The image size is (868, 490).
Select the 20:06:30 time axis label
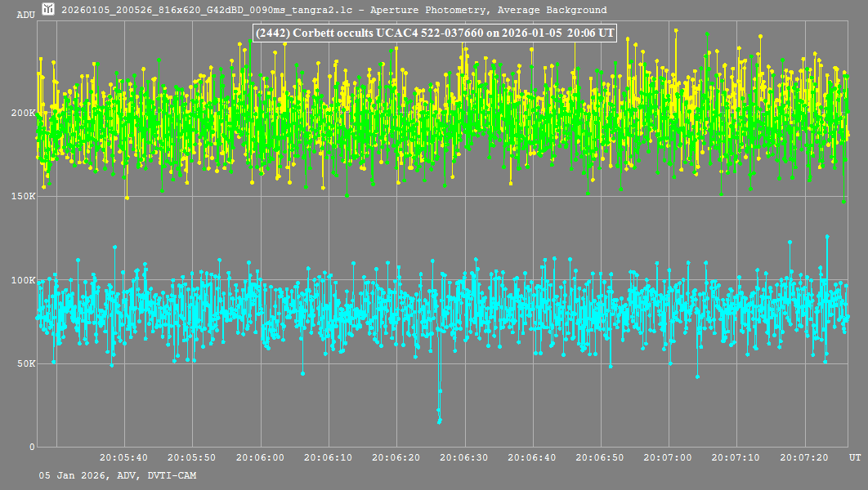pyautogui.click(x=465, y=457)
